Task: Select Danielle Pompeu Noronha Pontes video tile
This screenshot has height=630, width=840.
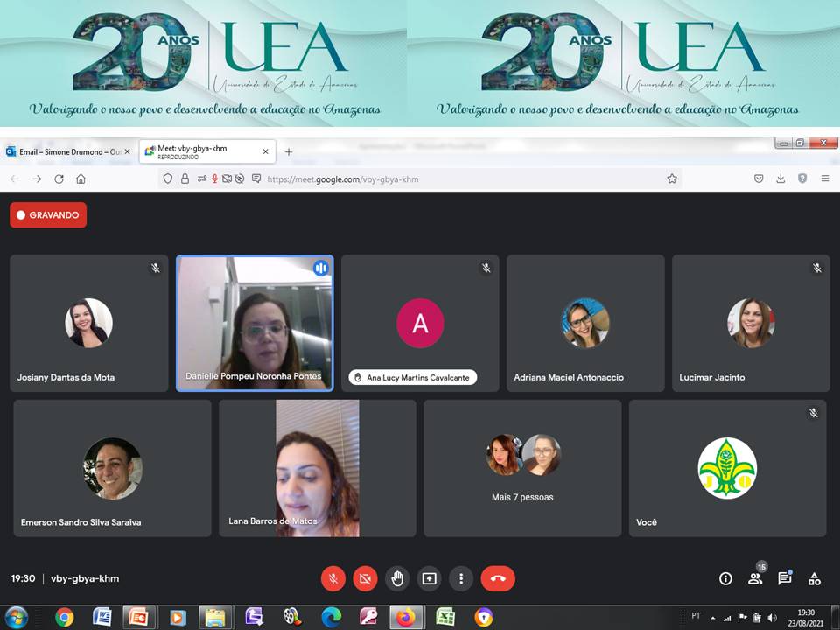Action: pos(255,323)
